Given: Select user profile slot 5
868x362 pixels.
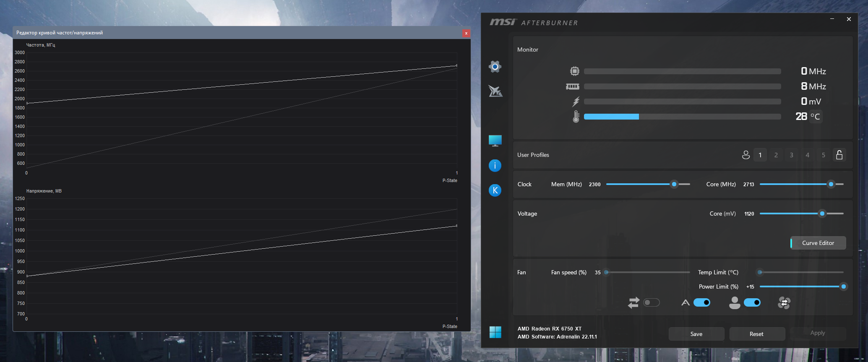Looking at the screenshot, I should tap(824, 155).
